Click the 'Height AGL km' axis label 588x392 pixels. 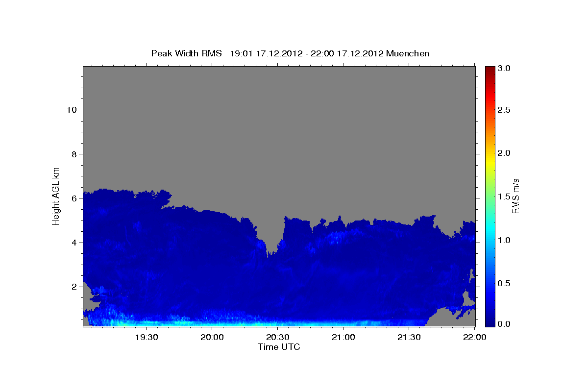point(56,196)
